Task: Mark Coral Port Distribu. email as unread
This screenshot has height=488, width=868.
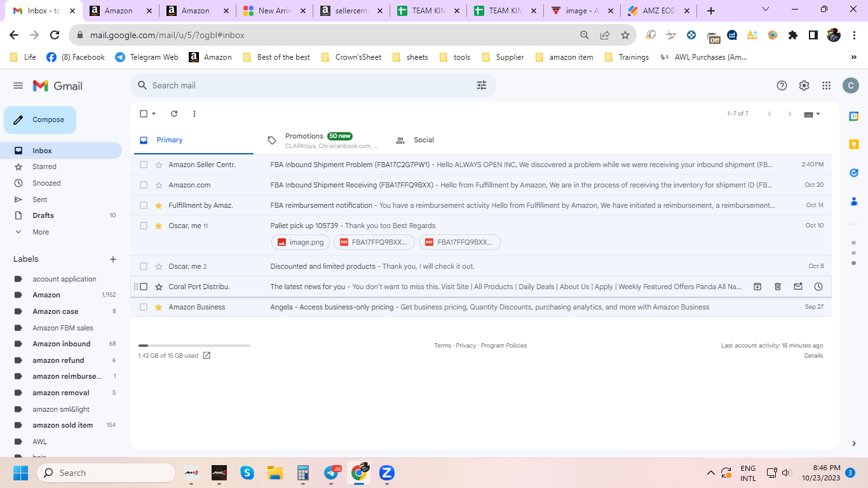Action: click(798, 287)
